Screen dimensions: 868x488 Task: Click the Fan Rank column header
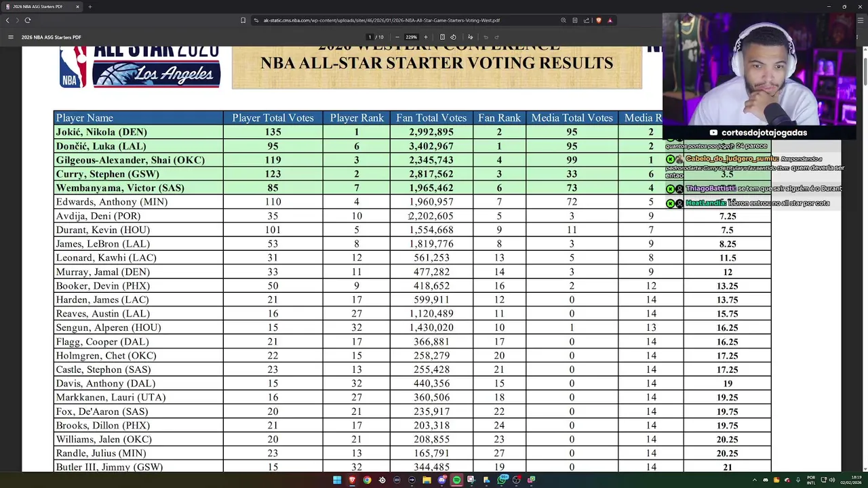pos(499,118)
